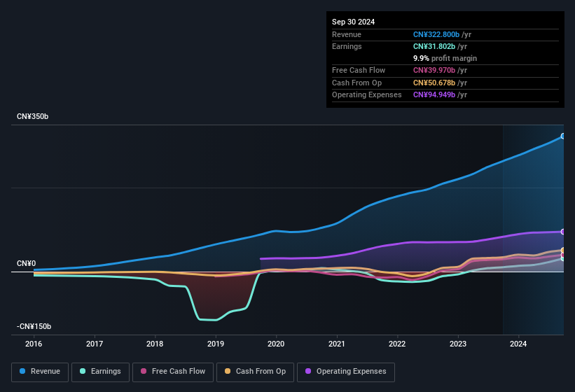Click the blue Revenue legend dot

pos(23,372)
